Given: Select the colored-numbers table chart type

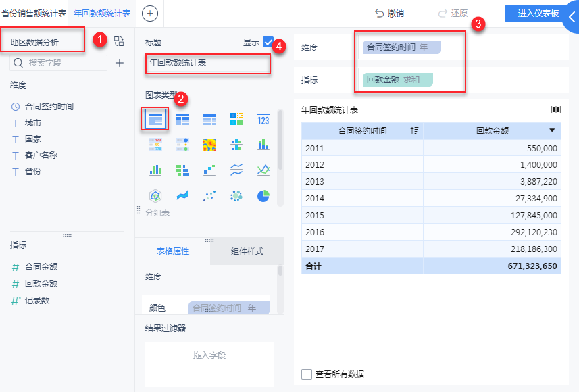Looking at the screenshot, I should tap(155, 145).
